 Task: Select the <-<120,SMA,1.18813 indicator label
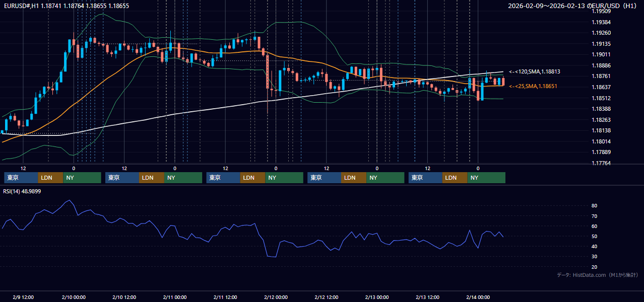coord(535,72)
